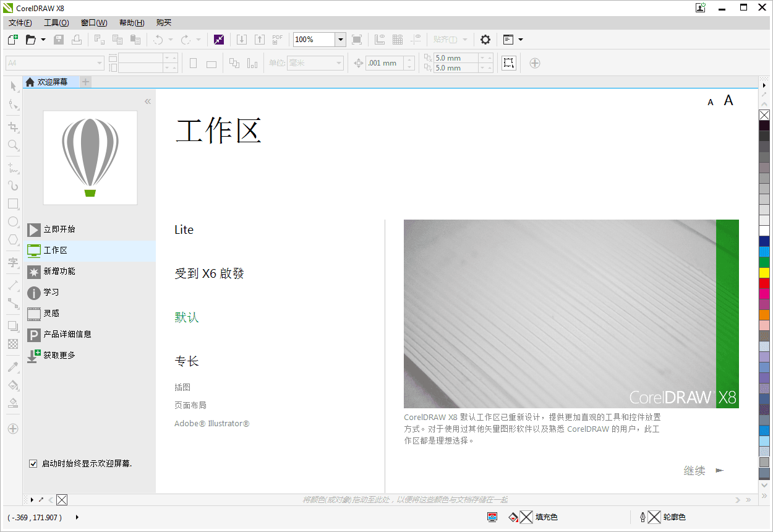Viewport: 773px width, 532px height.
Task: Open the Open-file dropdown arrow
Action: coord(43,40)
